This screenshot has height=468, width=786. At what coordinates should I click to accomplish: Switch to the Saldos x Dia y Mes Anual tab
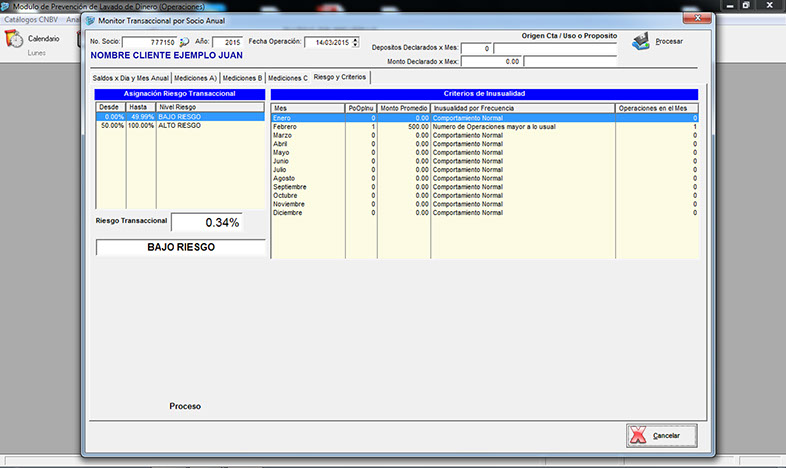tap(130, 77)
